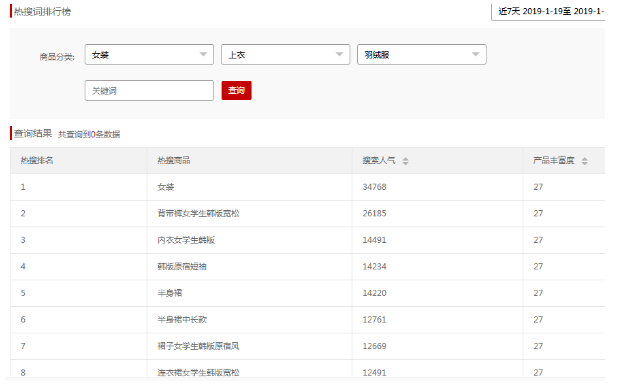
Task: Select the 半身裙 keyword in rank 5
Action: click(170, 293)
